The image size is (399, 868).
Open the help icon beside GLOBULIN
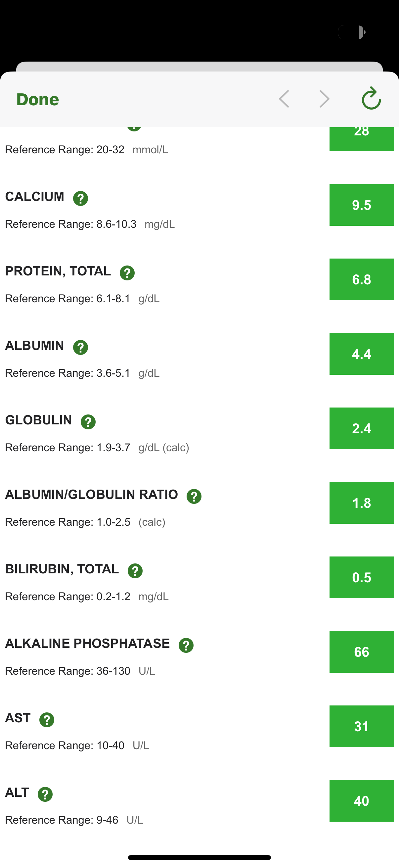tap(88, 421)
